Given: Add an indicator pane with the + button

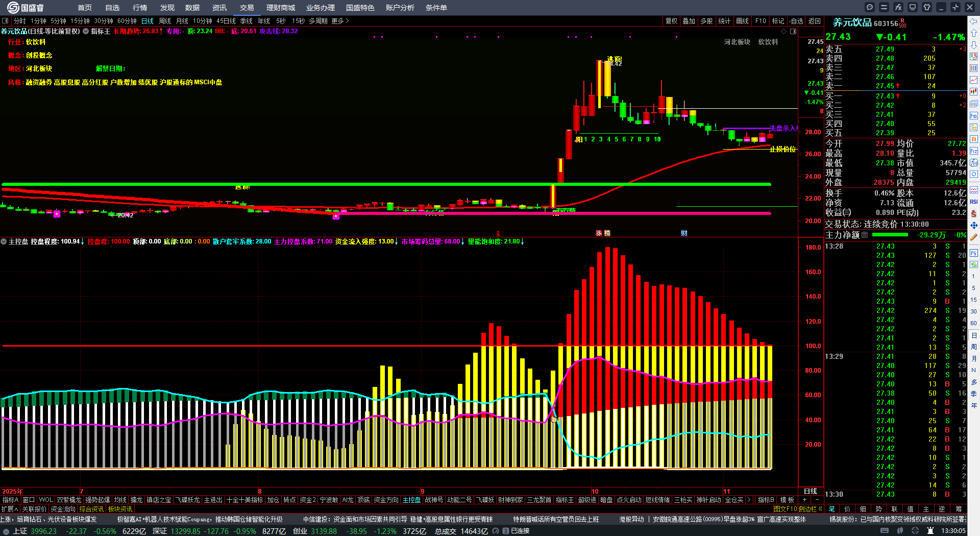Looking at the screenshot, I should click(804, 500).
